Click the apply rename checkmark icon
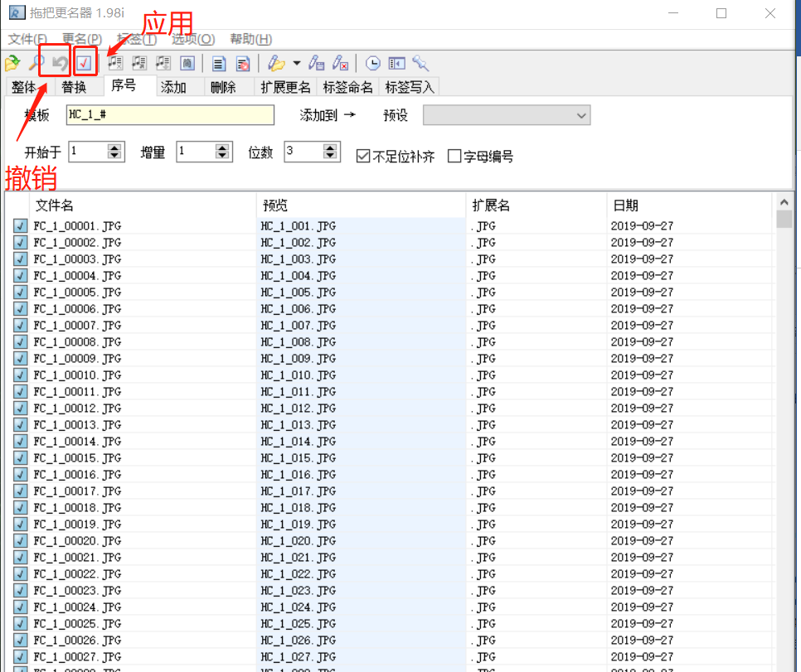801x672 pixels. click(85, 63)
